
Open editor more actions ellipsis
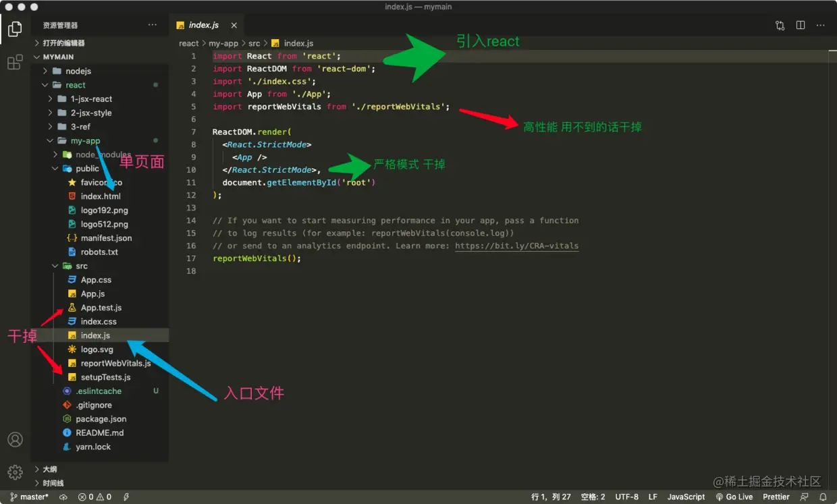pos(821,25)
